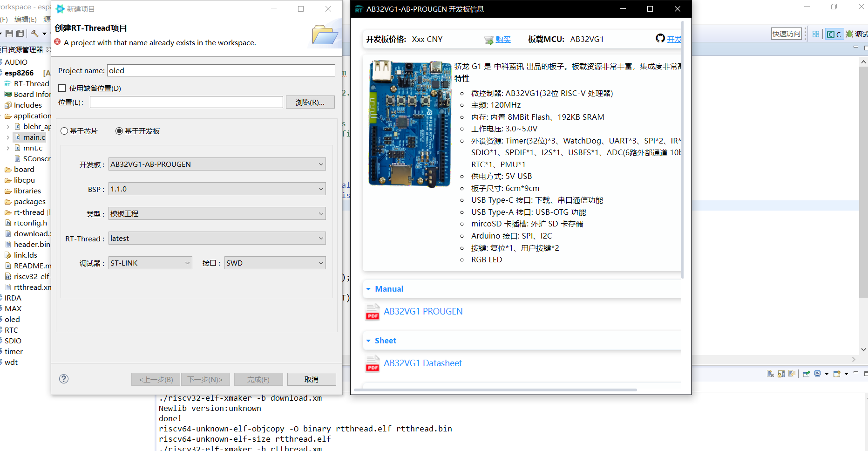Screen dimensions: 868x451
Task: Select the 基于芯片 radio button
Action: (64, 131)
